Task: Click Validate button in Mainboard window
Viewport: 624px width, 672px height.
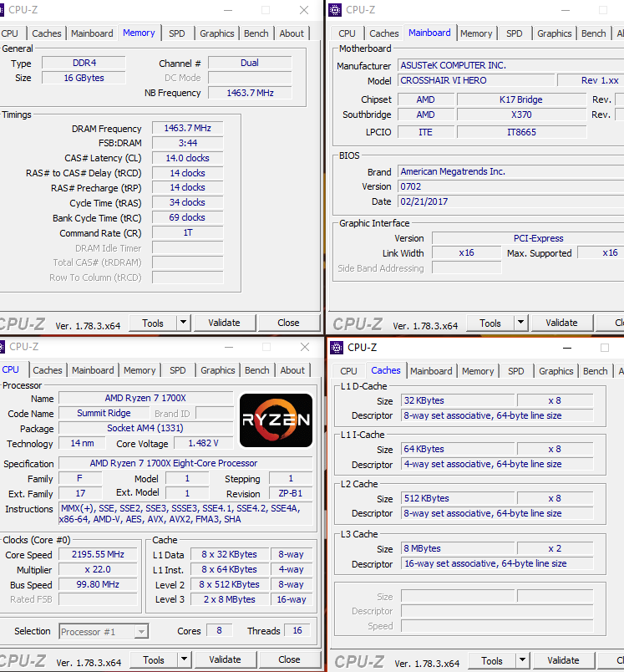Action: coord(562,323)
